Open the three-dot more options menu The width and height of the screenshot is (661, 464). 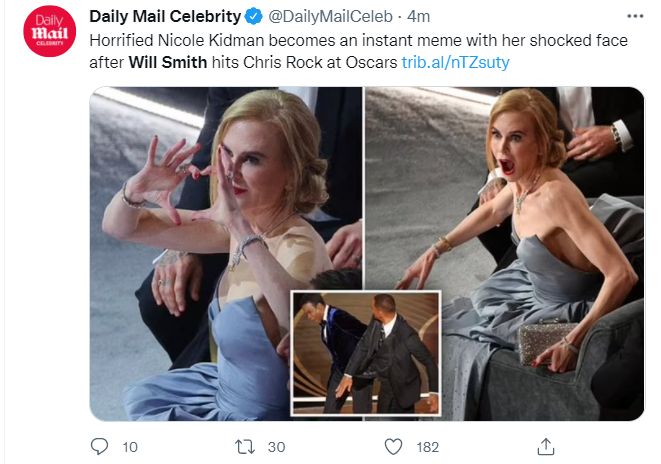633,16
